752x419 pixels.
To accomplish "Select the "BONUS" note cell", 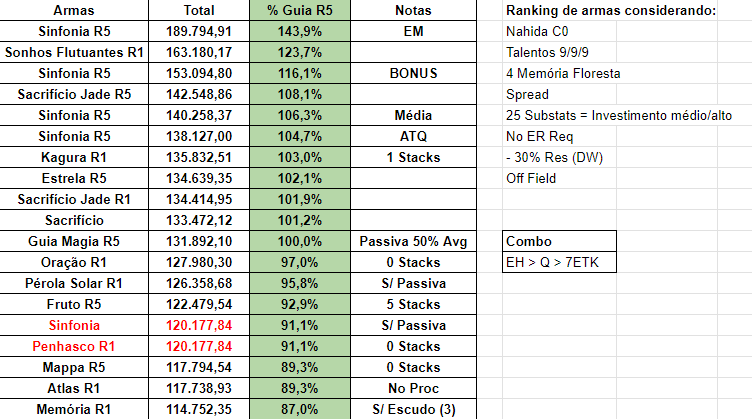I will coord(414,73).
